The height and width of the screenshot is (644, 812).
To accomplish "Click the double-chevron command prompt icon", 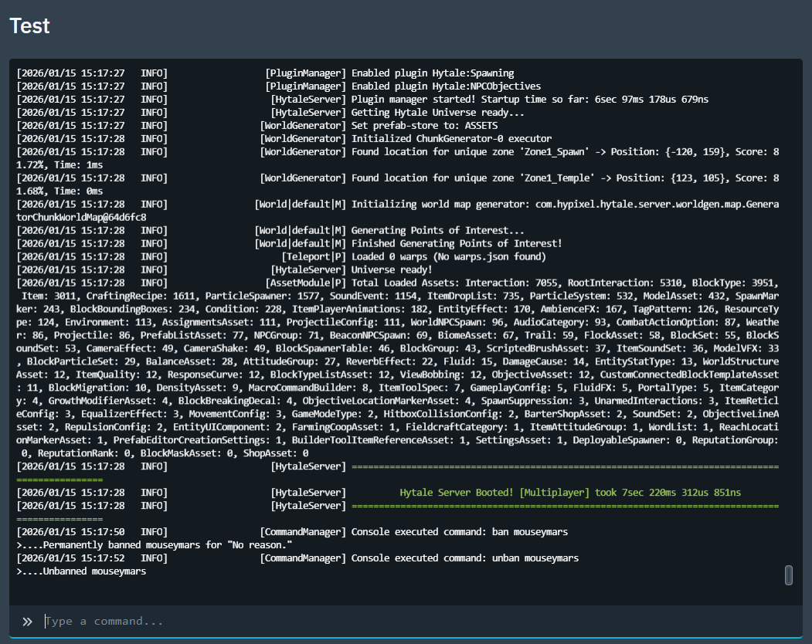I will 27,622.
